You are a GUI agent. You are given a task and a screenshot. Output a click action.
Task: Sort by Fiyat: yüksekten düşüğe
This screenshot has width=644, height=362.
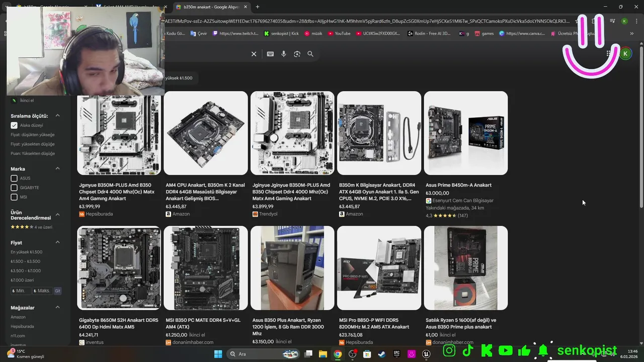tap(33, 144)
